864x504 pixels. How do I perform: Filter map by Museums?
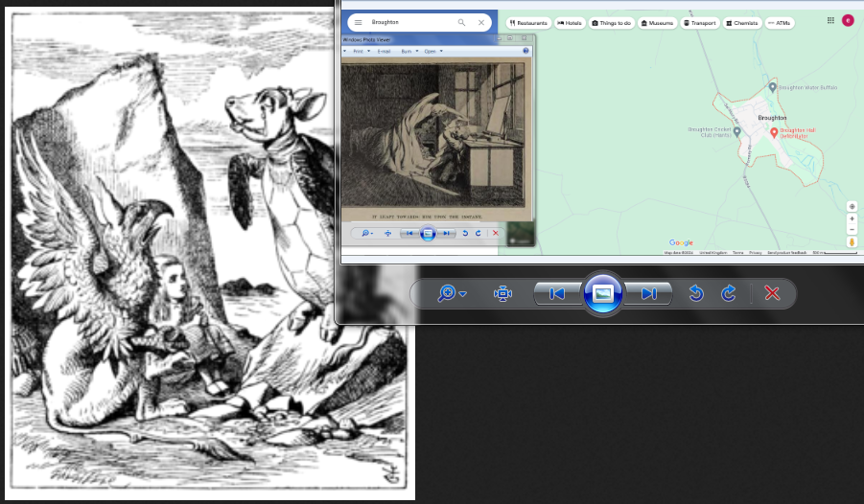coord(658,23)
